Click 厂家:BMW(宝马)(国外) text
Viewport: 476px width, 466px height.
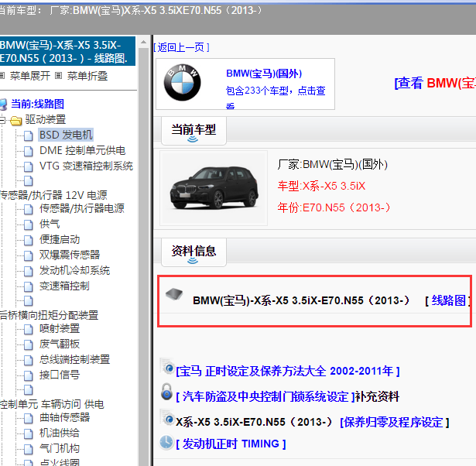coord(332,165)
